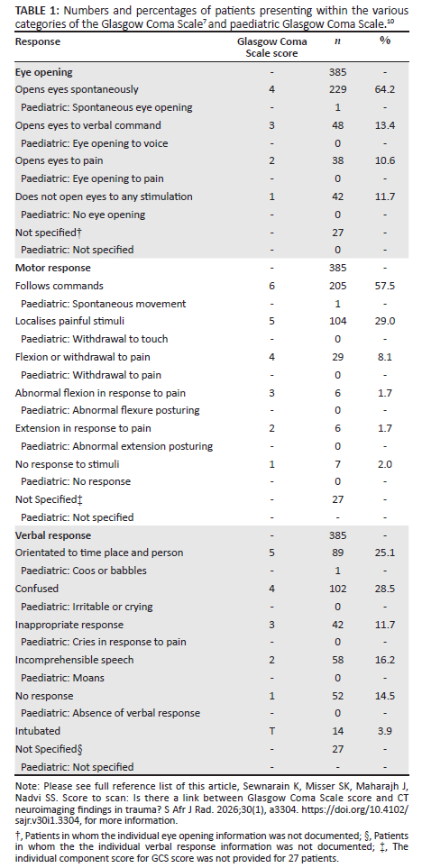Select the 'Motor response' section header
This screenshot has width=422, height=868.
tap(51, 268)
